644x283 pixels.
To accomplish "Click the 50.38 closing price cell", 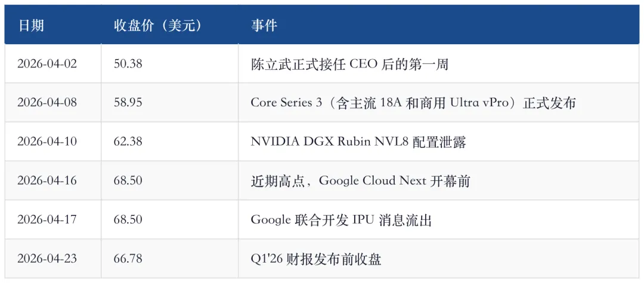I will pos(169,64).
